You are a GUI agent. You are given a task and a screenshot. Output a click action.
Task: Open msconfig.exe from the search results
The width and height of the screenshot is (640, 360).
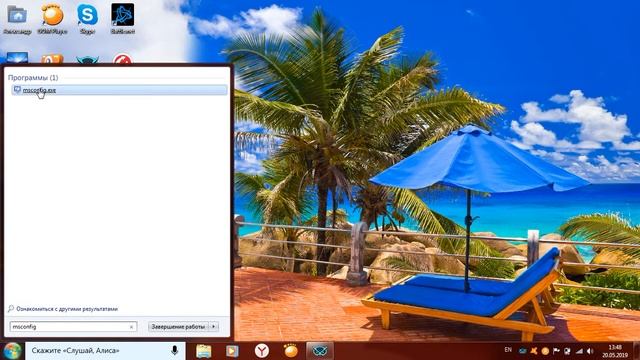tap(119, 90)
